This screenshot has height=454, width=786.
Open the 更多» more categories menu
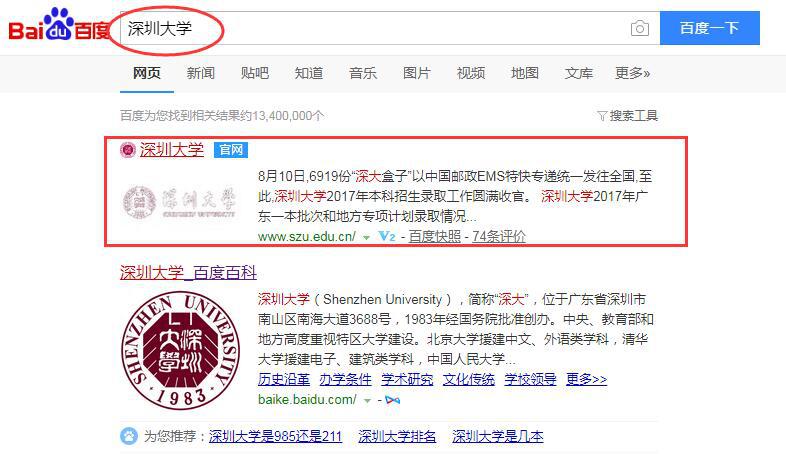[x=632, y=73]
